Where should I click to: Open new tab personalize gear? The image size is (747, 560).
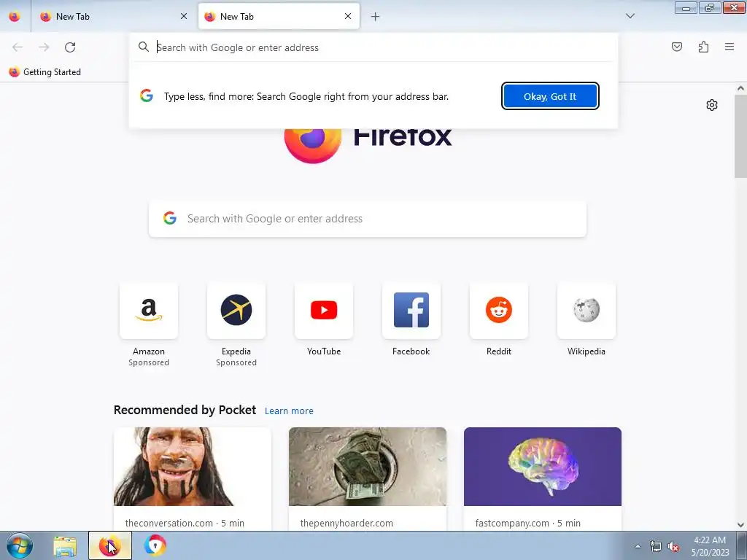pos(712,105)
